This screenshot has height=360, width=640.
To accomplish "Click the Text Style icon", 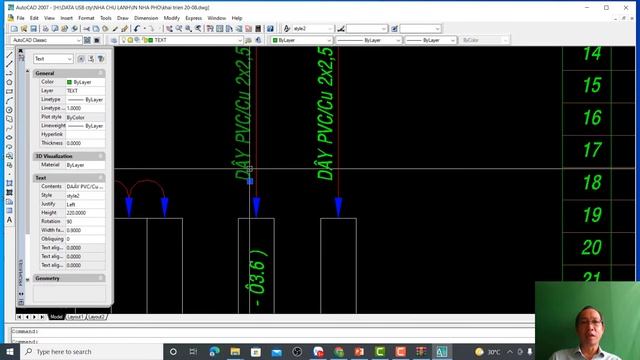I will point(287,29).
